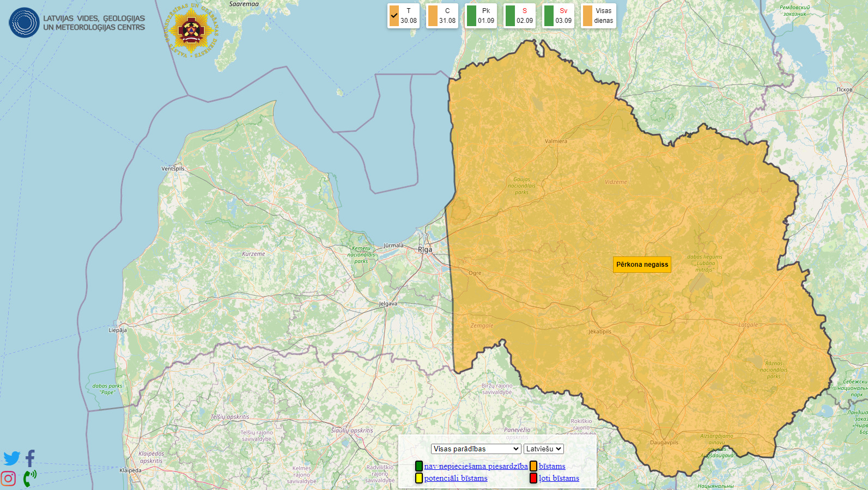Open 'nav nepieciešama piesardzība' legend link
The width and height of the screenshot is (868, 490).
(476, 466)
